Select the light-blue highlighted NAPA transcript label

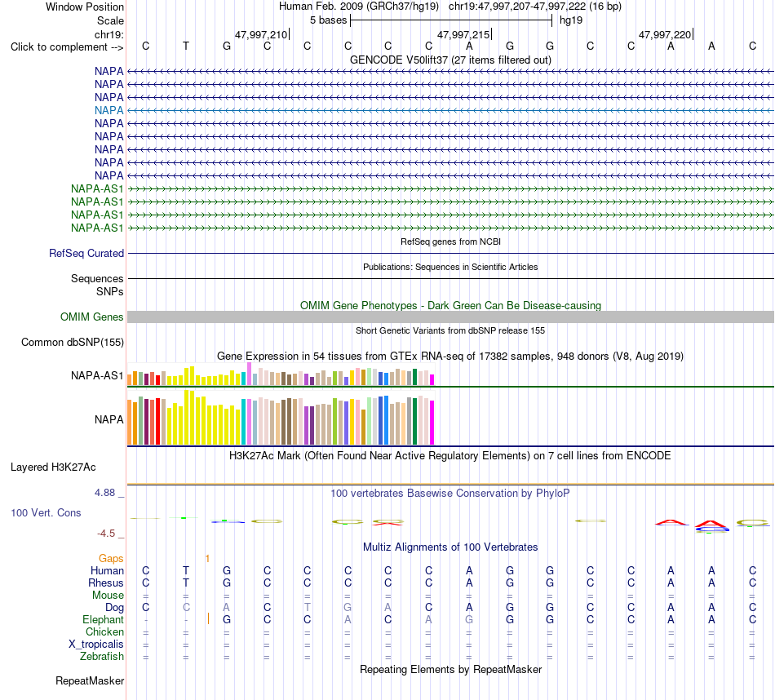pyautogui.click(x=108, y=110)
